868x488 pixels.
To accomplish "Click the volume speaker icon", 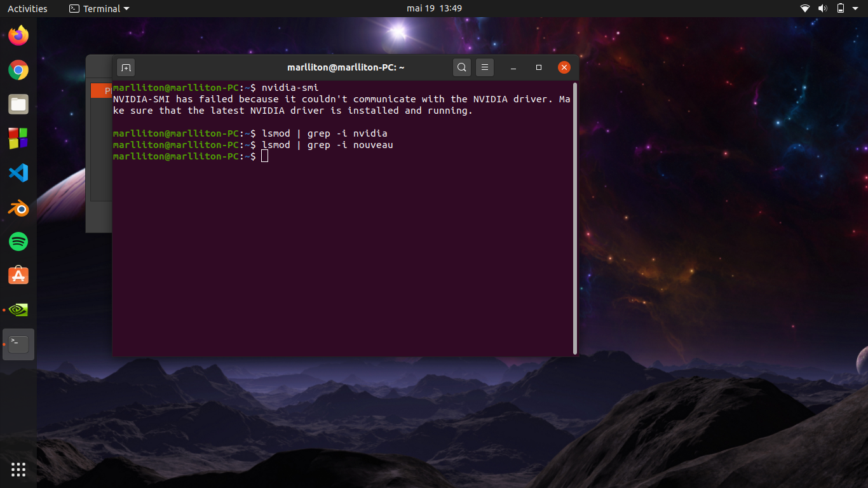I will (822, 8).
